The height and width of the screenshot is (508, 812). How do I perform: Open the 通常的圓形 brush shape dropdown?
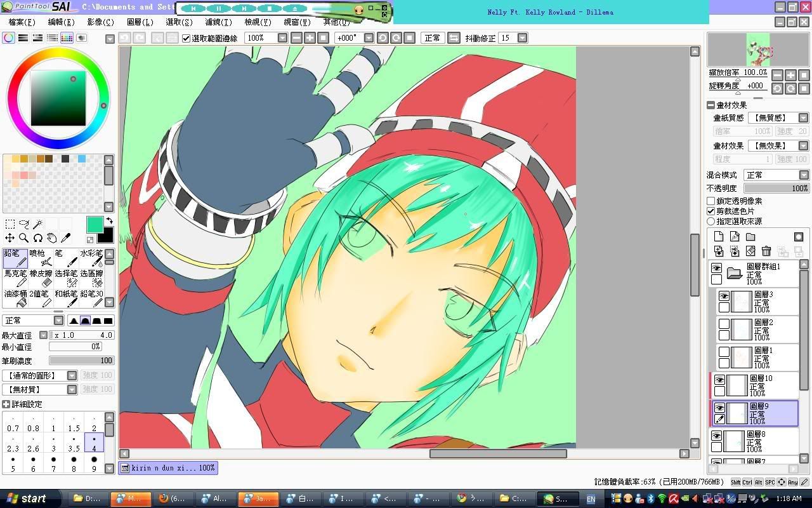tap(72, 376)
